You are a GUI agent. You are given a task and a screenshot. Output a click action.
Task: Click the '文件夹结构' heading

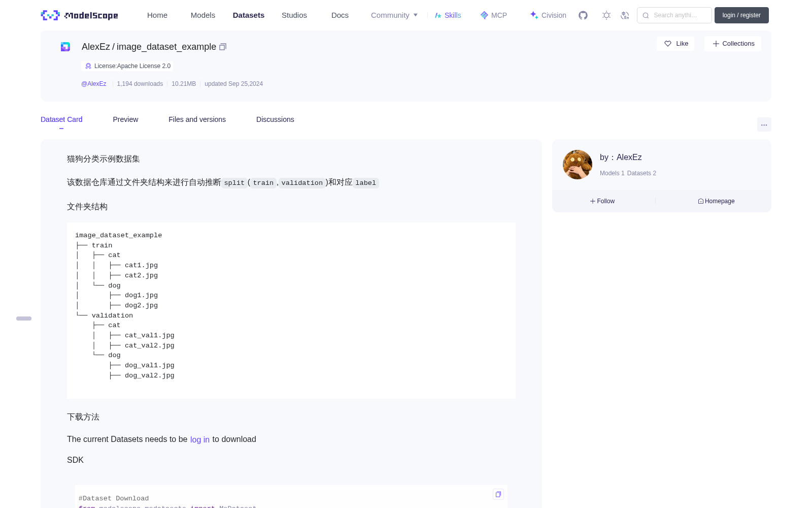[x=87, y=207]
